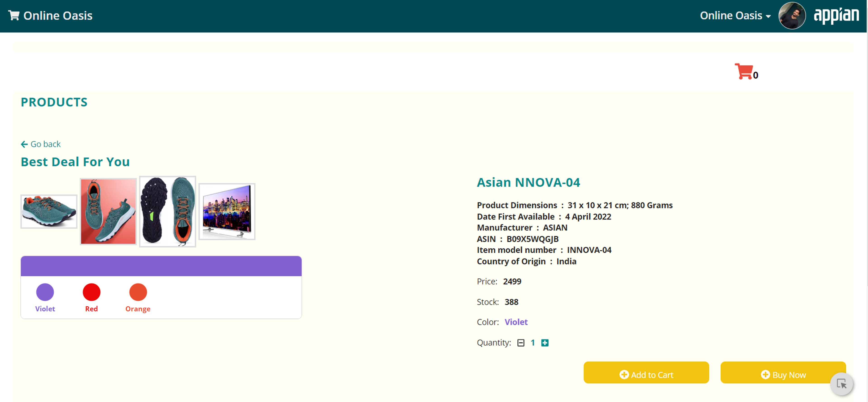The width and height of the screenshot is (868, 402).
Task: Open the Online Oasis dropdown menu
Action: click(x=735, y=16)
